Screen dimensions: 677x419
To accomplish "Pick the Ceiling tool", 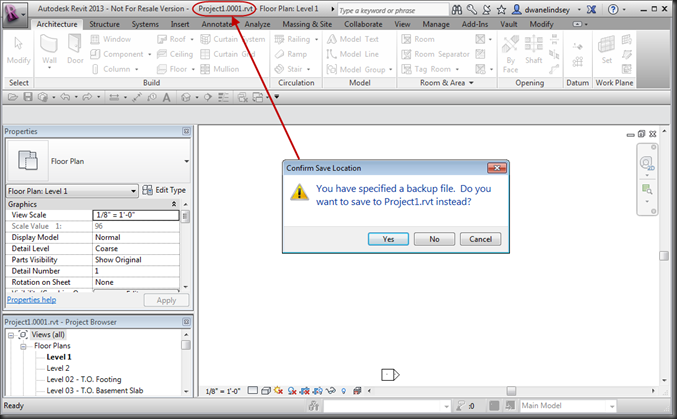I will (x=175, y=54).
